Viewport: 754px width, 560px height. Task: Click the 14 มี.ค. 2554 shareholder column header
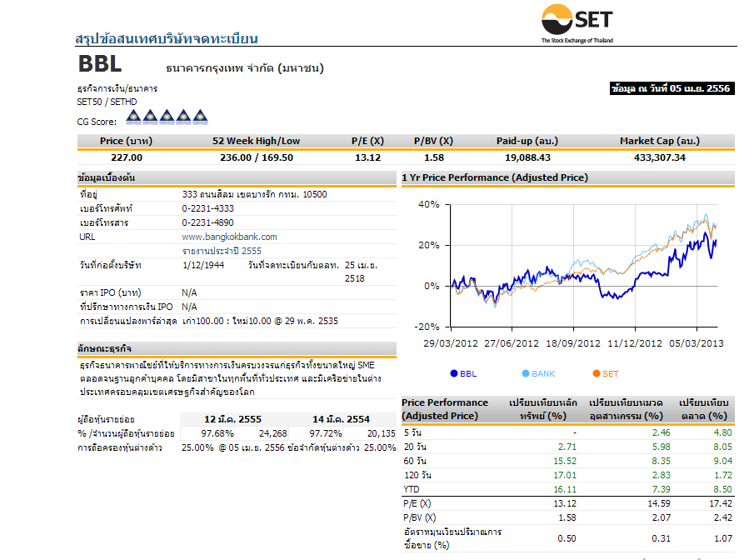[341, 419]
